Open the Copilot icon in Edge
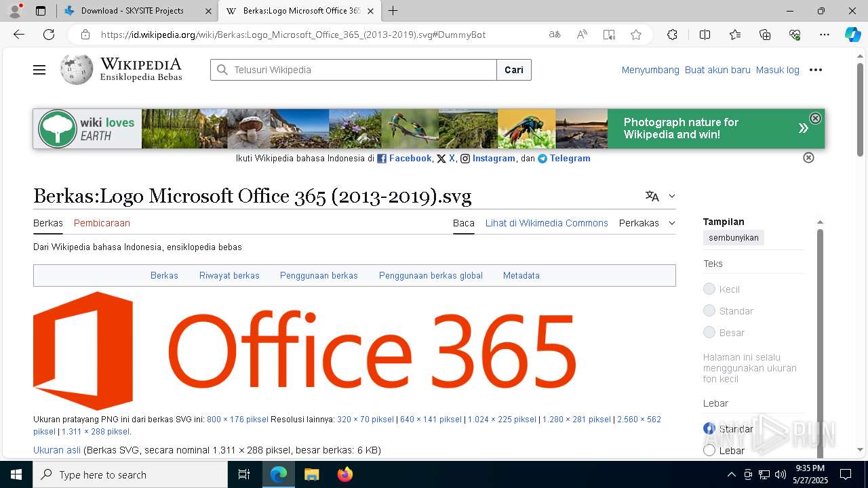 [852, 35]
